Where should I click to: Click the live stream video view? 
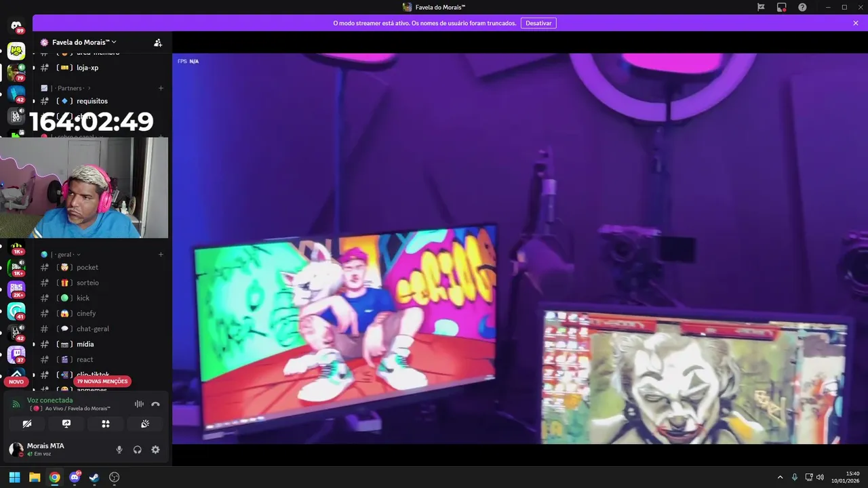click(x=520, y=249)
